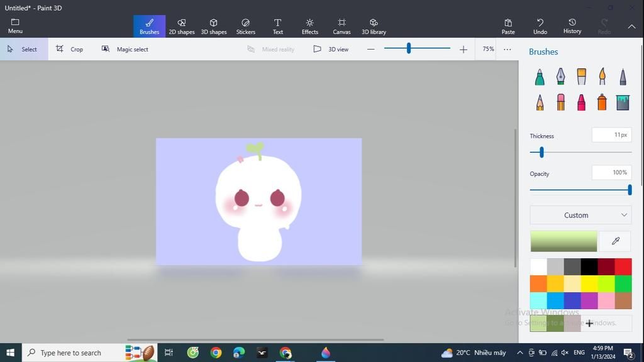Select the Marker brush

[540, 77]
